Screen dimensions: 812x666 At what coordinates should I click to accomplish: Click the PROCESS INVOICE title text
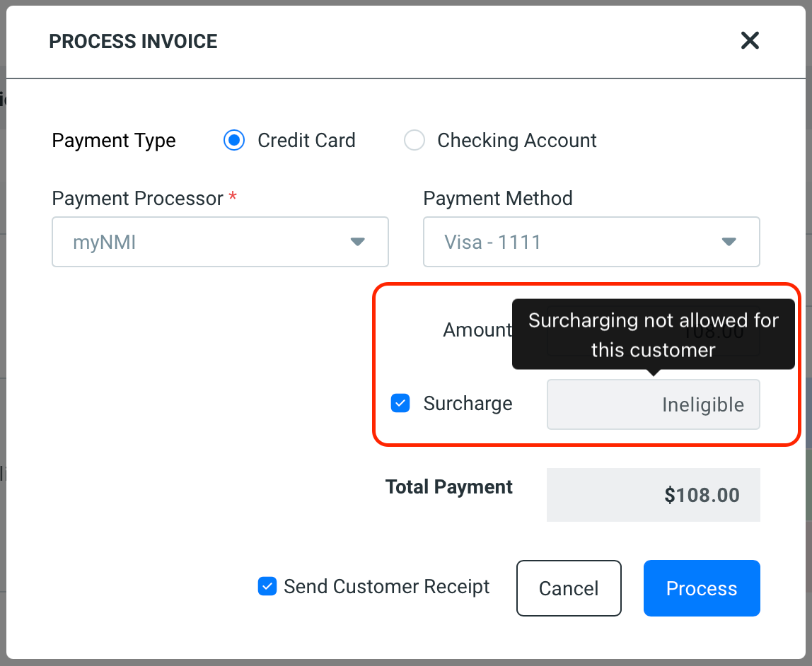click(133, 42)
